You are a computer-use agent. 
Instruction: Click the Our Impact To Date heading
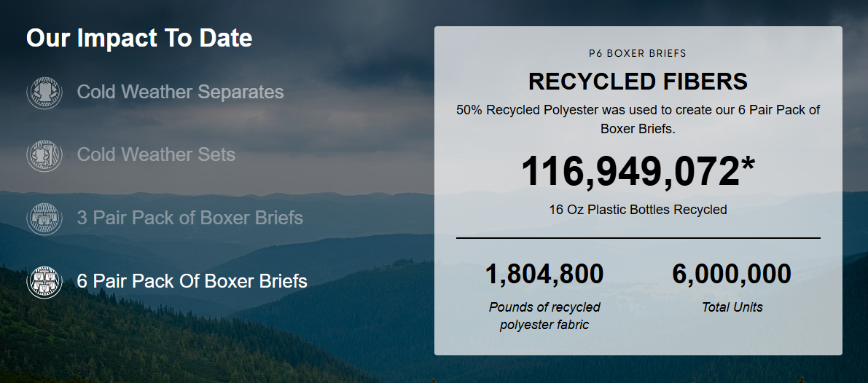[139, 38]
